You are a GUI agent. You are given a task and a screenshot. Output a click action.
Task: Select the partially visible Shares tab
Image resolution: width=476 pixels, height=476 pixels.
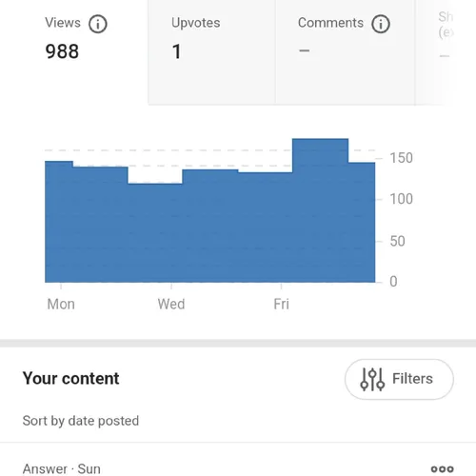(x=446, y=52)
